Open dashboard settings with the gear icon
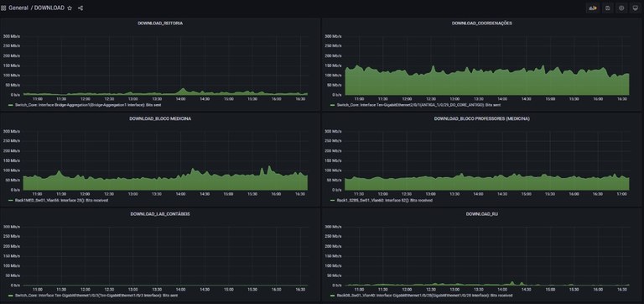 (x=621, y=8)
